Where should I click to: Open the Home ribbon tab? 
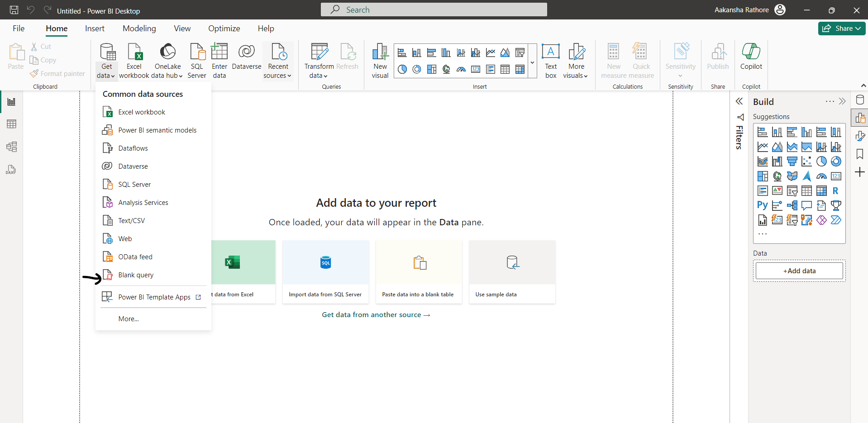click(57, 29)
